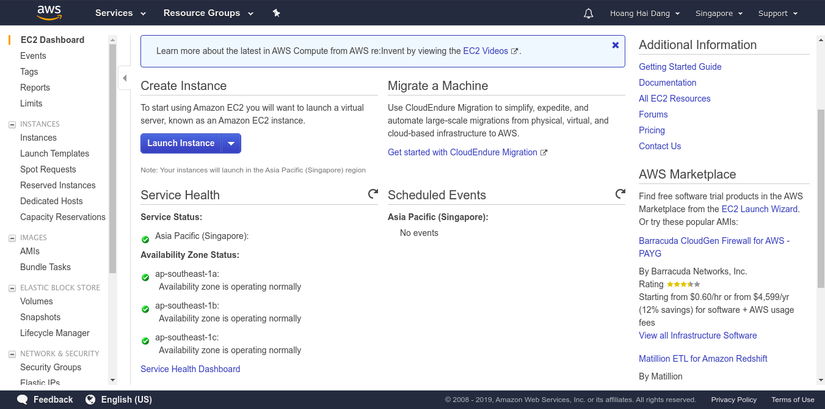Open the Service Health Dashboard link
This screenshot has height=409, width=825.
tap(190, 369)
